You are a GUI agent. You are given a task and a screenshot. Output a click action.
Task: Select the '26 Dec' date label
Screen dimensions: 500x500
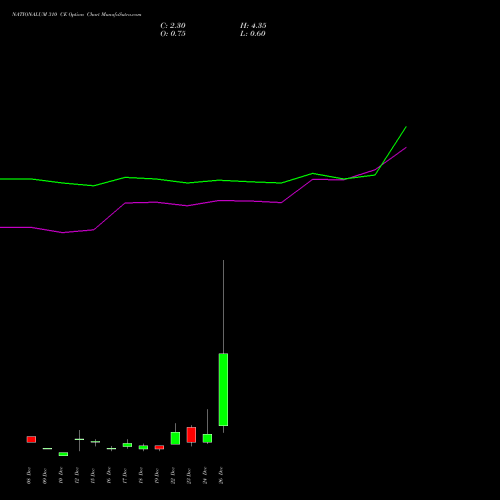click(221, 476)
